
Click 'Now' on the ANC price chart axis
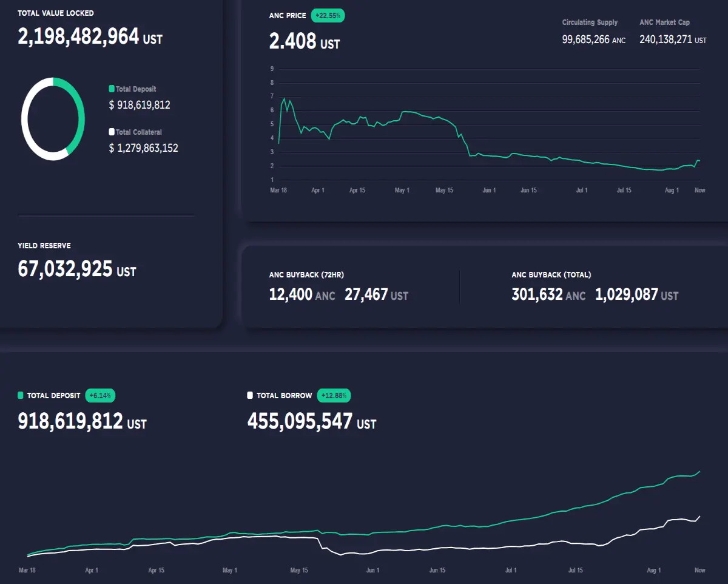(x=700, y=190)
